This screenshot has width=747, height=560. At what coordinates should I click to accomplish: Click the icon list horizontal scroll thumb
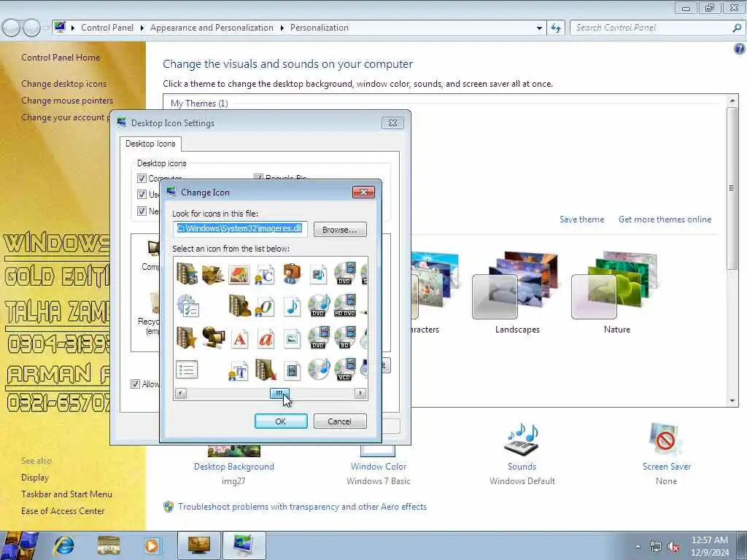(279, 393)
